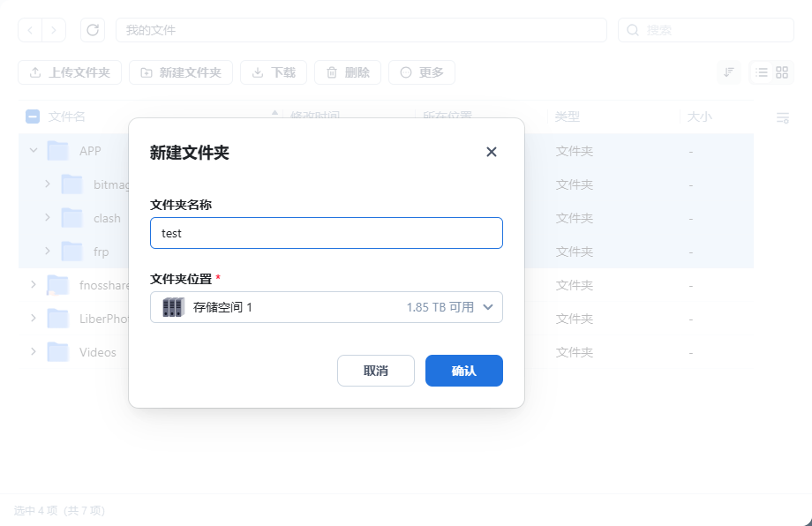The width and height of the screenshot is (812, 526).
Task: Sort by 文件名 column header
Action: pos(67,116)
